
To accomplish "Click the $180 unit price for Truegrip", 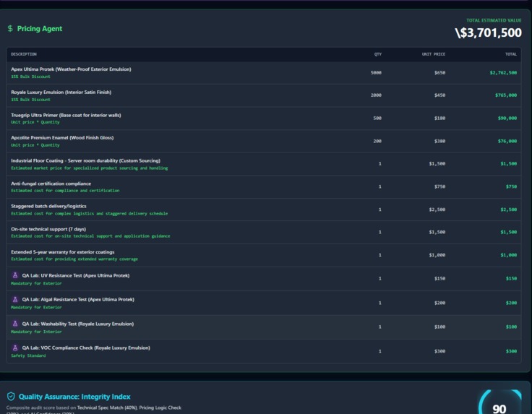I will click(439, 118).
